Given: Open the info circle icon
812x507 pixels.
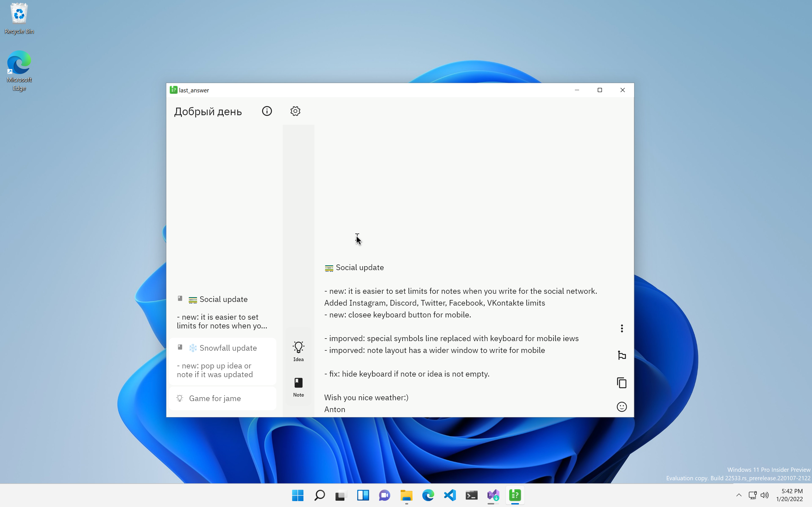Looking at the screenshot, I should [x=267, y=111].
